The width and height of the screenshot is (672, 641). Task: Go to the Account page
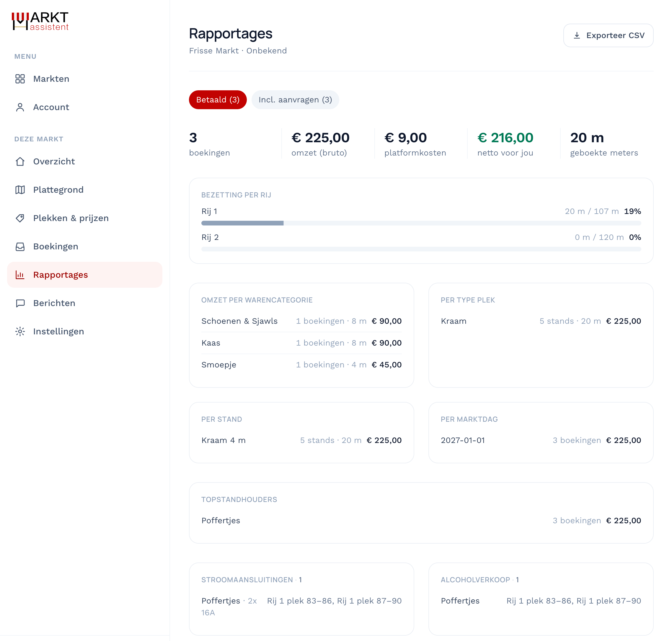(x=85, y=107)
